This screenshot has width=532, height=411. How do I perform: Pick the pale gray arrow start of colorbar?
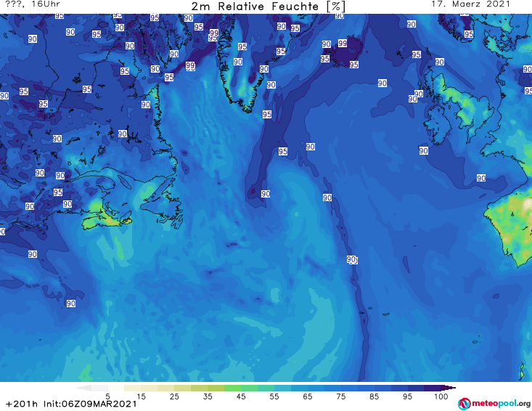click(83, 388)
